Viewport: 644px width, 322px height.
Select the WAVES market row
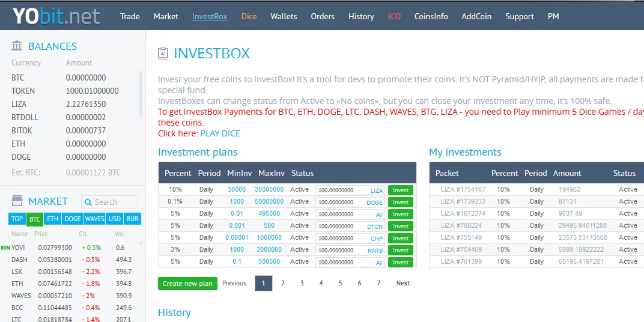(71, 296)
